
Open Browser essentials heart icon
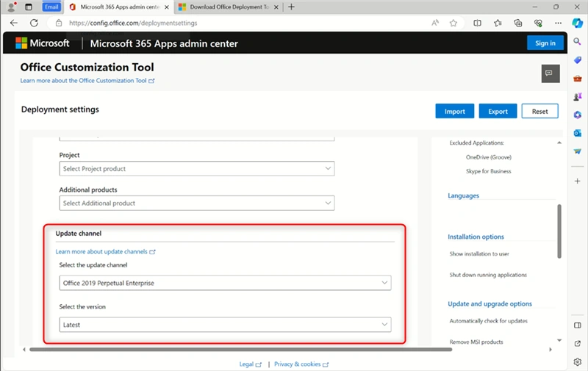click(x=538, y=23)
